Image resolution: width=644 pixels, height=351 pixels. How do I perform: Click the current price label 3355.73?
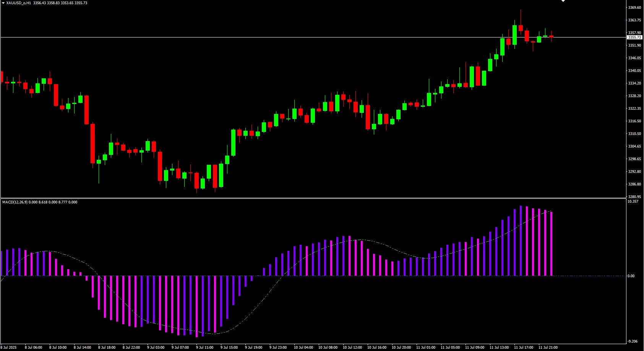coord(635,37)
